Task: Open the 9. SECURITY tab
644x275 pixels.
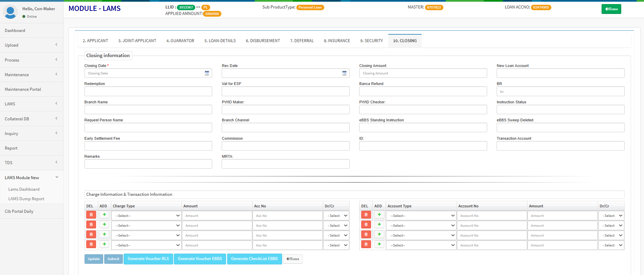Action: [371, 41]
